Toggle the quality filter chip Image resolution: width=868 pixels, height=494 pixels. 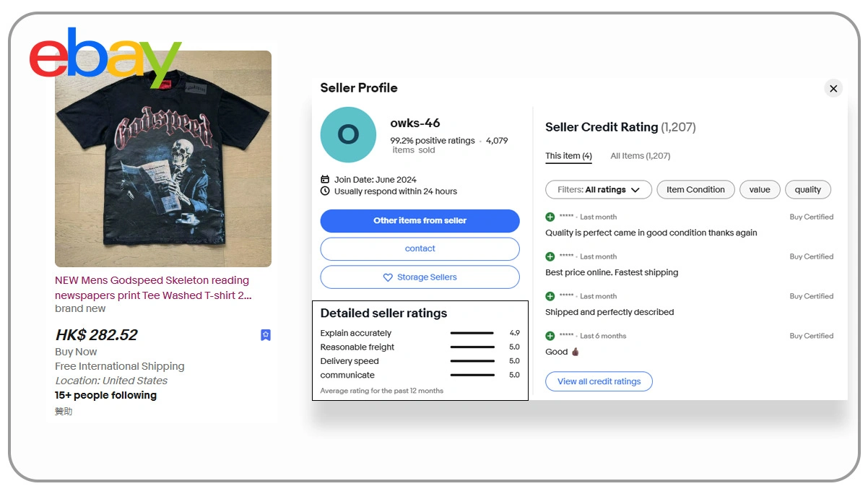(x=808, y=190)
